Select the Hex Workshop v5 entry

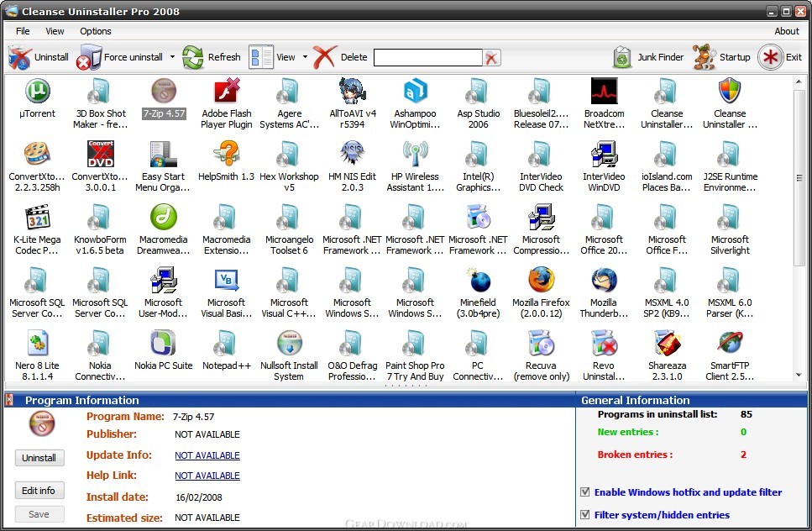289,167
